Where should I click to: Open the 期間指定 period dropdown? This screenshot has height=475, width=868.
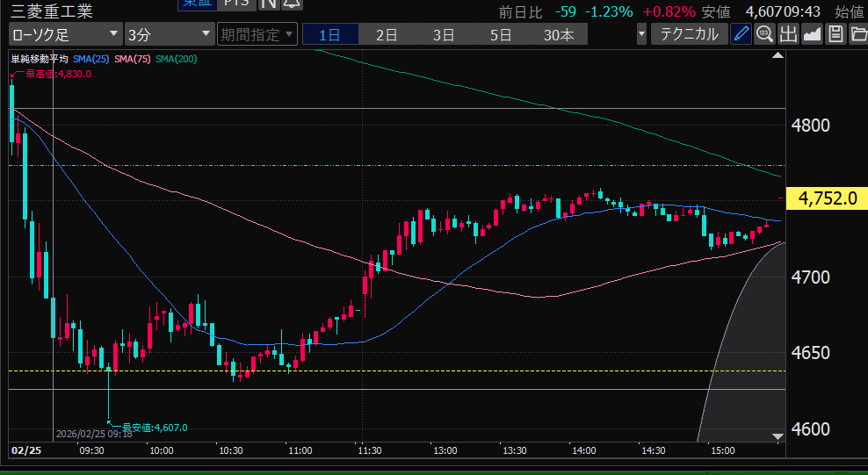(254, 34)
